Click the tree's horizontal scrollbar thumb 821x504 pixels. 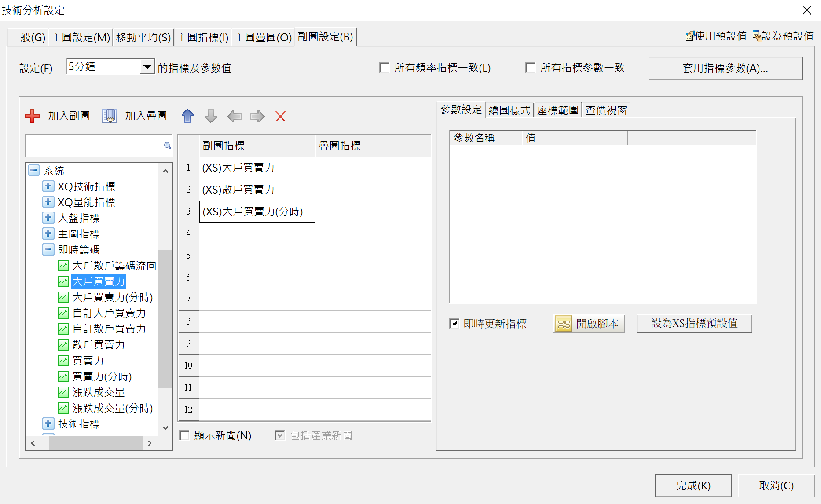pyautogui.click(x=95, y=443)
